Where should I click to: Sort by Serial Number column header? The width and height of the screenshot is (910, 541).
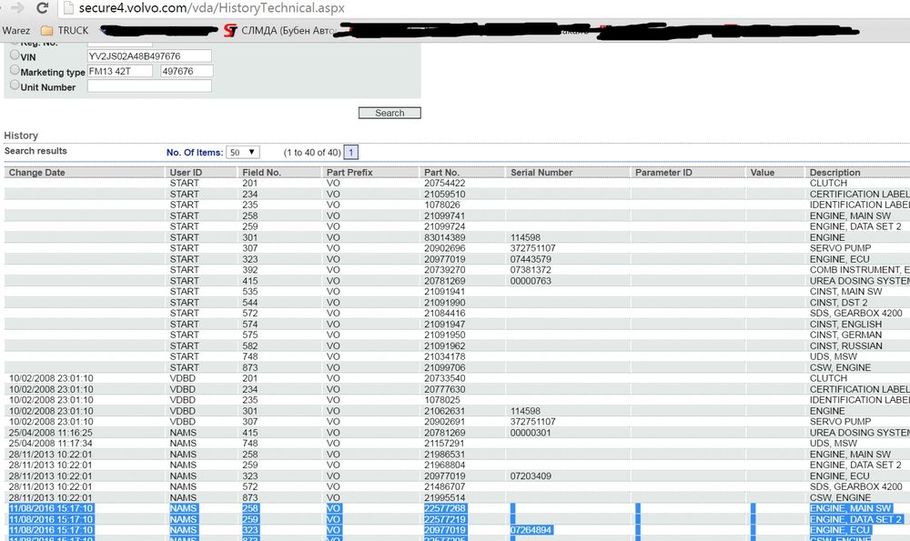pyautogui.click(x=541, y=172)
